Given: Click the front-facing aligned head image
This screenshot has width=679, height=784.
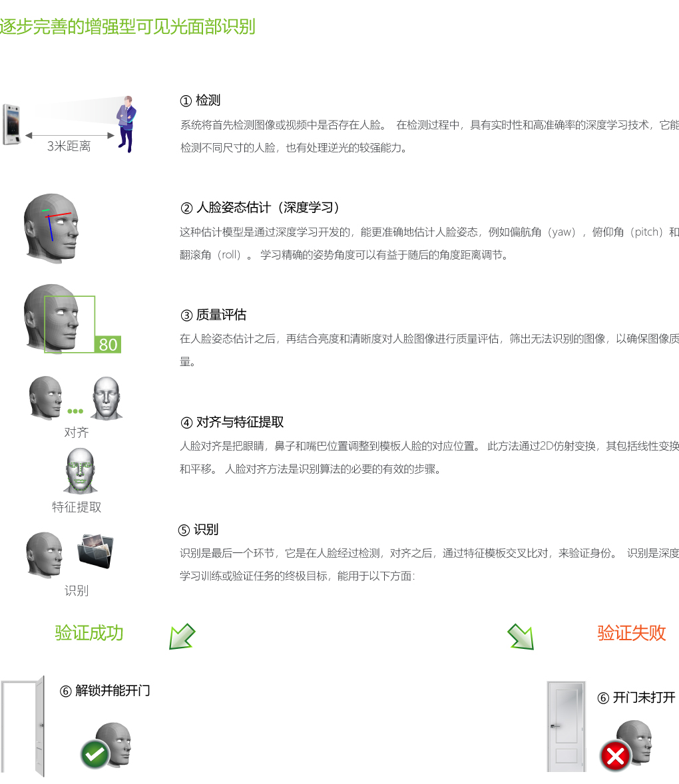Looking at the screenshot, I should [x=107, y=398].
